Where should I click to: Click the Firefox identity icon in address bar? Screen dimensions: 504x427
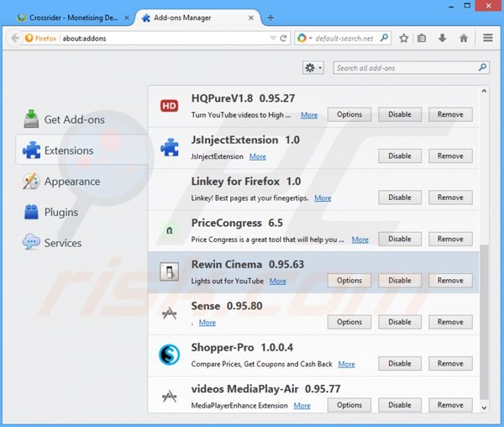click(x=29, y=38)
